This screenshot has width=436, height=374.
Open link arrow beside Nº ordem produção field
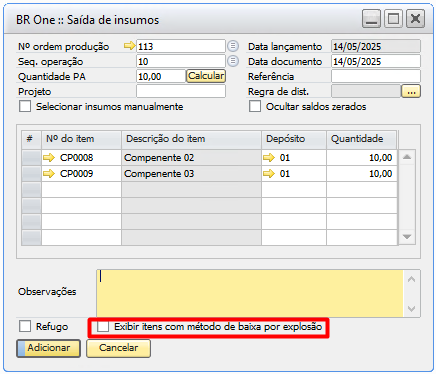129,46
